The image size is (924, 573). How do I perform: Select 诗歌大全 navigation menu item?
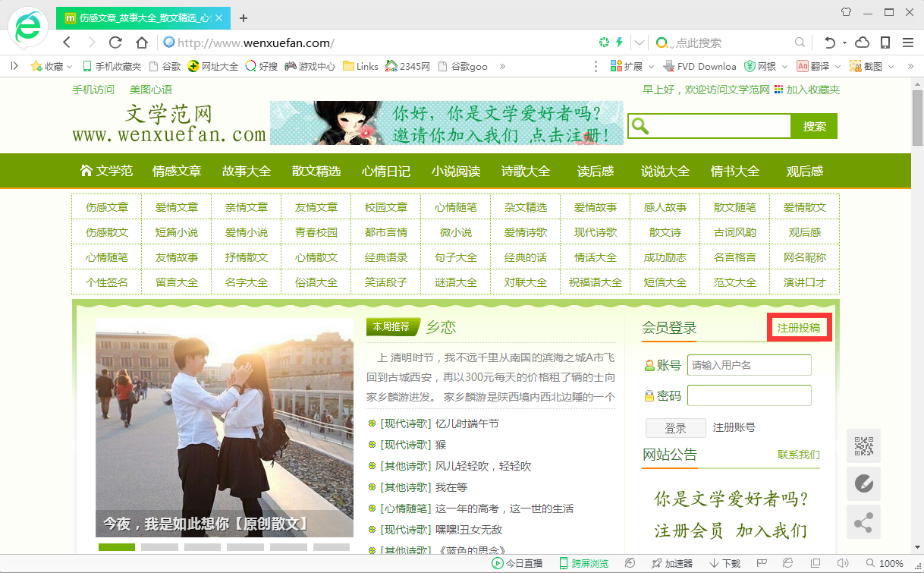[x=526, y=171]
